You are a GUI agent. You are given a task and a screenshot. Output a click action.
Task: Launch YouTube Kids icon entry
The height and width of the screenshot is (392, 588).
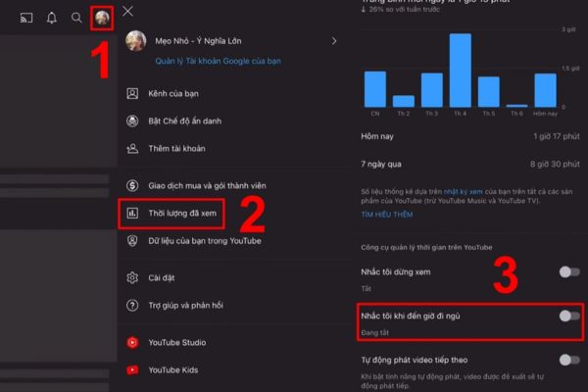click(x=132, y=370)
